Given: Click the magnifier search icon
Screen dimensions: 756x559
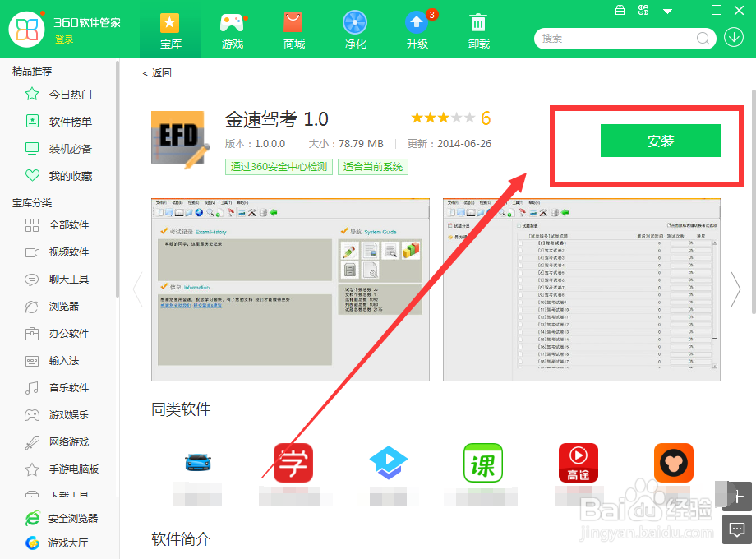Looking at the screenshot, I should pos(703,38).
